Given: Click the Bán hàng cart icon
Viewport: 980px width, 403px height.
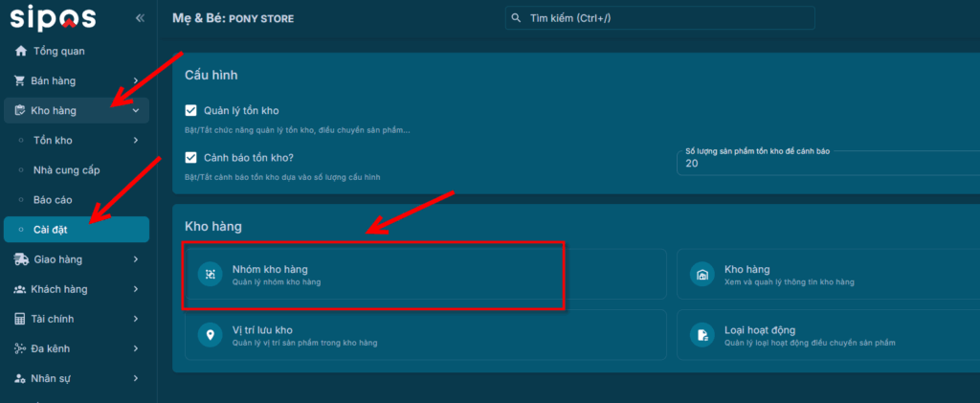Looking at the screenshot, I should pyautogui.click(x=19, y=81).
